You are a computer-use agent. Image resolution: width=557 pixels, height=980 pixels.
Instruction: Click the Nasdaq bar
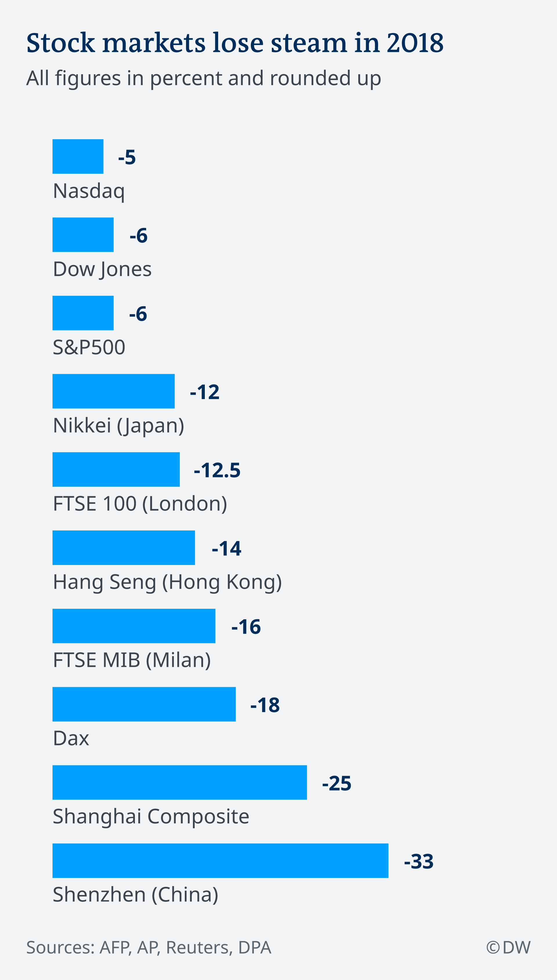pos(78,156)
